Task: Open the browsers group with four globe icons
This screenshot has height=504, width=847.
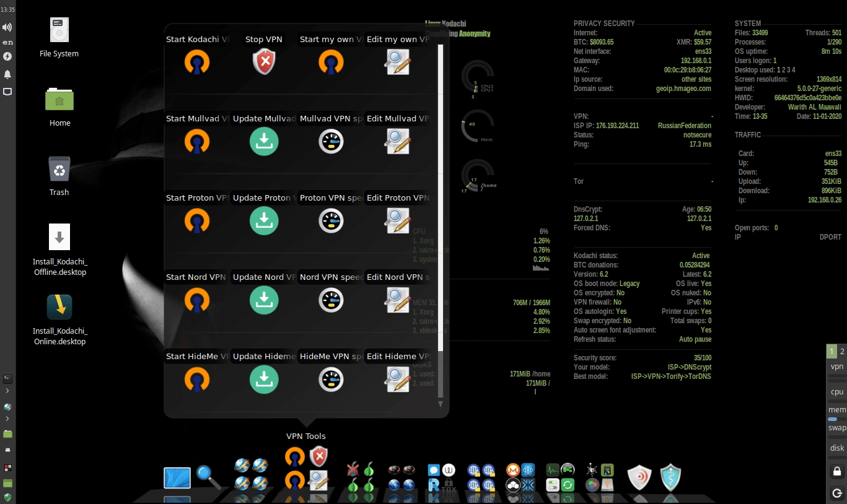Action: pos(251,474)
